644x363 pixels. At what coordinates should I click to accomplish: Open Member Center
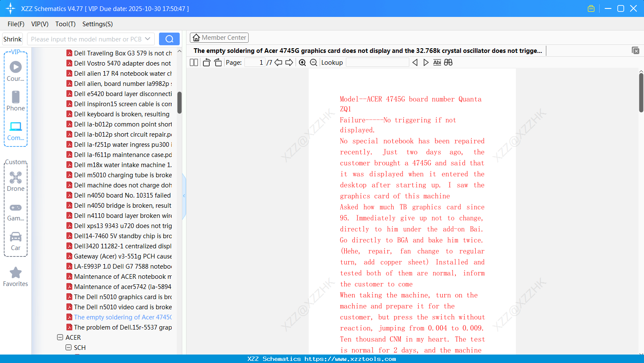219,38
